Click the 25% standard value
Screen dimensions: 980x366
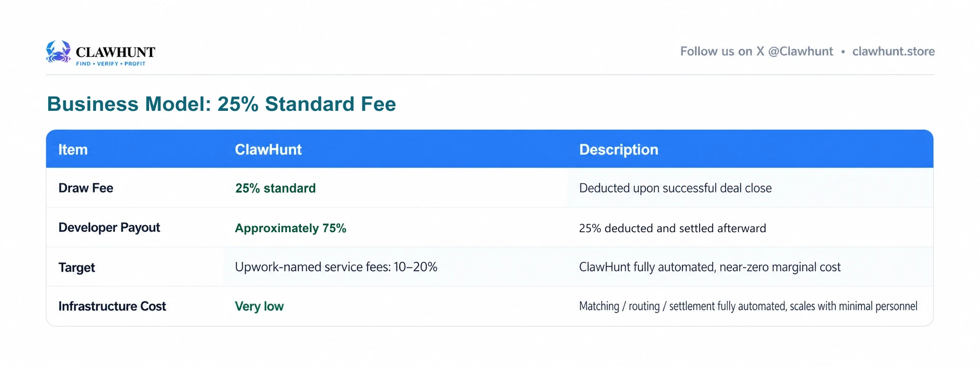pos(276,188)
